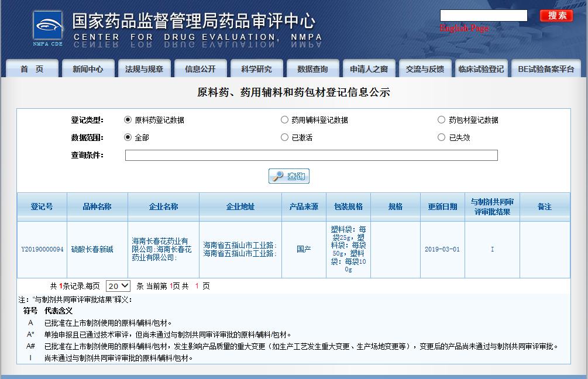Pick 已失效 data range option

[441, 137]
